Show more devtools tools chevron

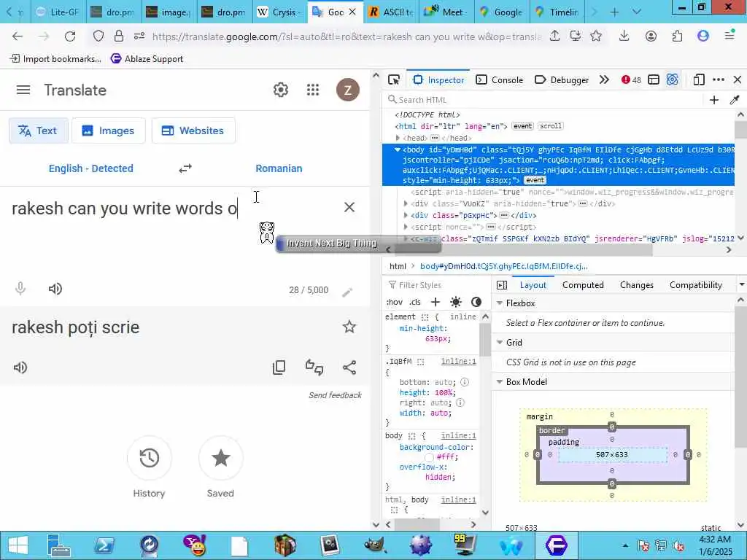pos(604,79)
